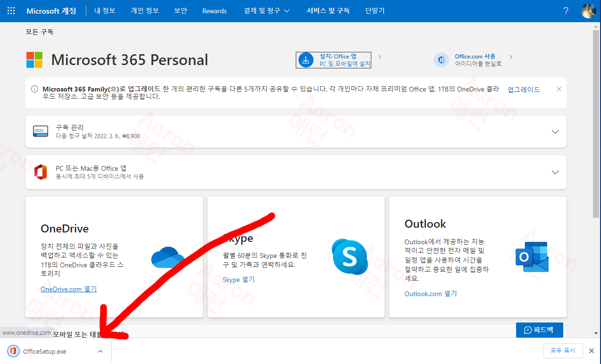Open OfficeSetup.exe download options arrow

click(100, 351)
